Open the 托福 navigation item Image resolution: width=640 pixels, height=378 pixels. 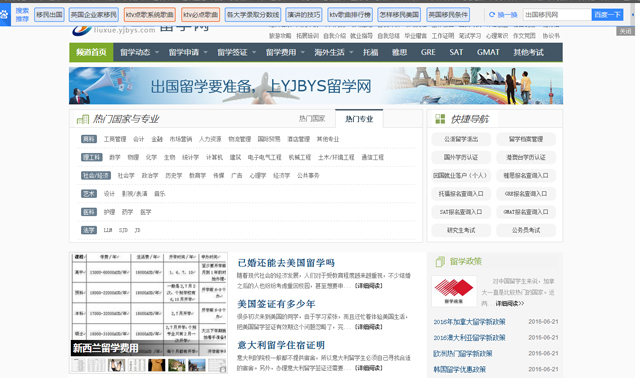tap(371, 52)
